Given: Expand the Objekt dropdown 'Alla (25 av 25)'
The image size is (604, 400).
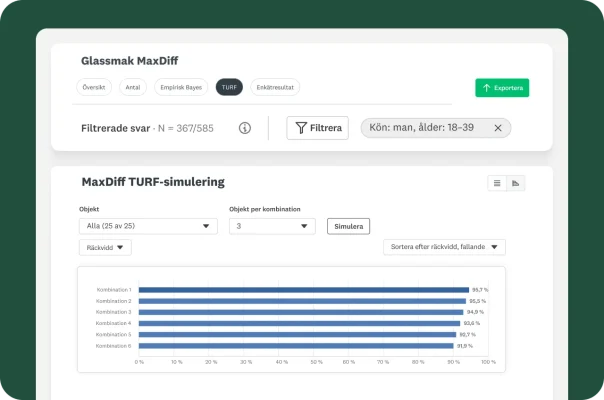Looking at the screenshot, I should pyautogui.click(x=148, y=226).
